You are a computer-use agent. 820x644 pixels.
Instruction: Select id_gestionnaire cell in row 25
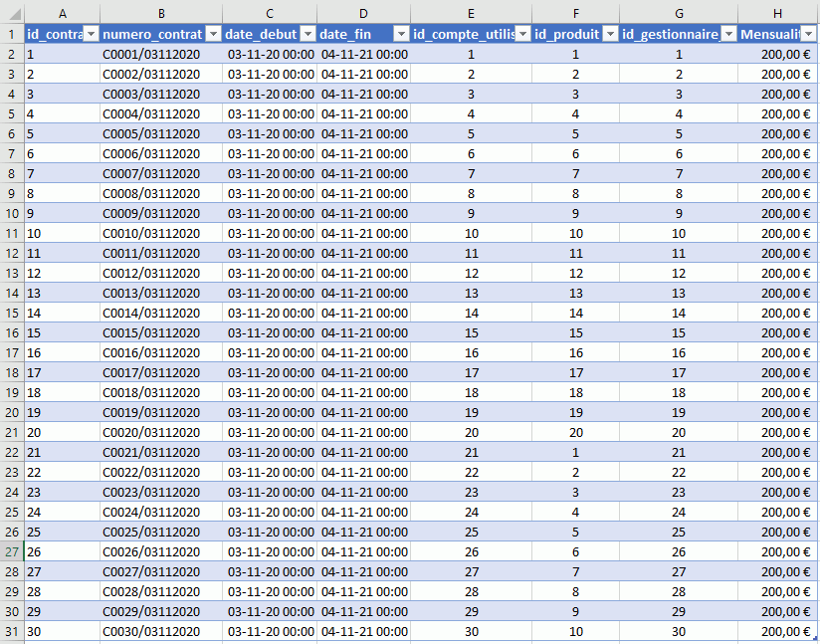pos(679,513)
